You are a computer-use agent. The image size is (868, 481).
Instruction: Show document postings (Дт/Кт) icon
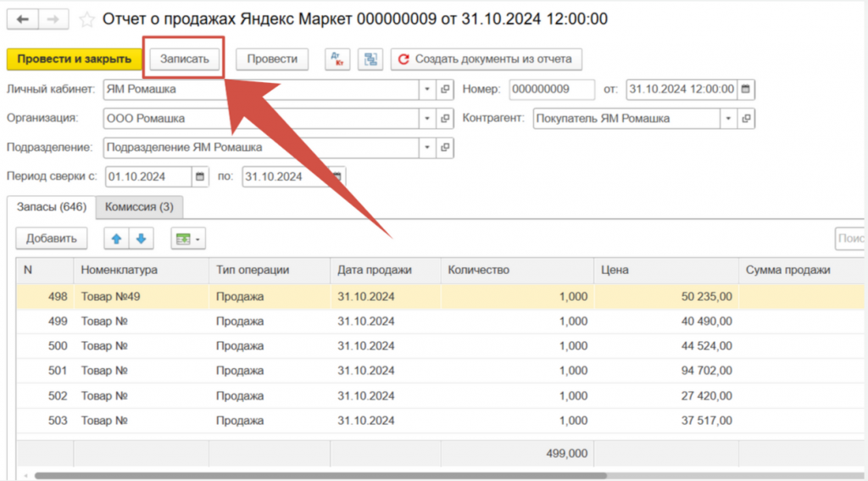tap(339, 59)
